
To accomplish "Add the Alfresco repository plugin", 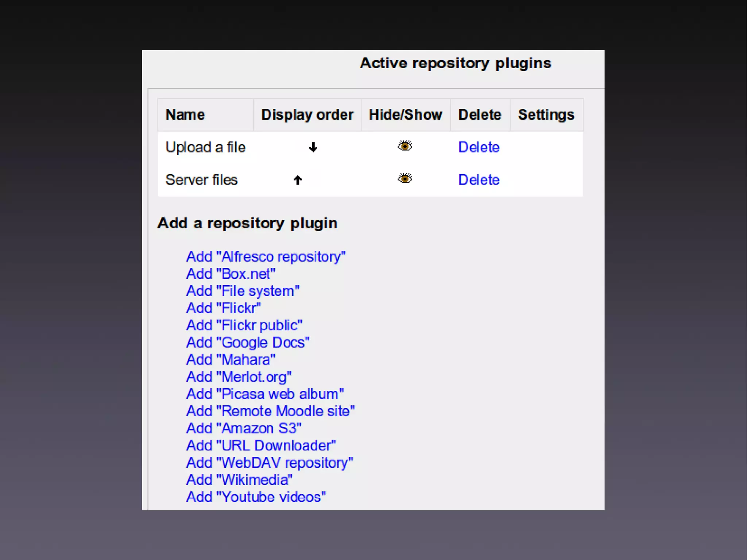I will [x=266, y=257].
